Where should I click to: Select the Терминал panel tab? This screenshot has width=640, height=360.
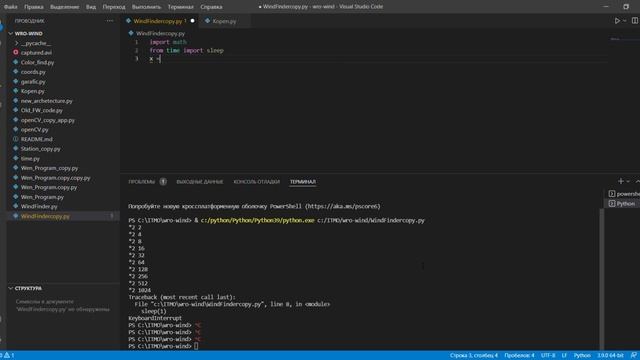click(303, 182)
